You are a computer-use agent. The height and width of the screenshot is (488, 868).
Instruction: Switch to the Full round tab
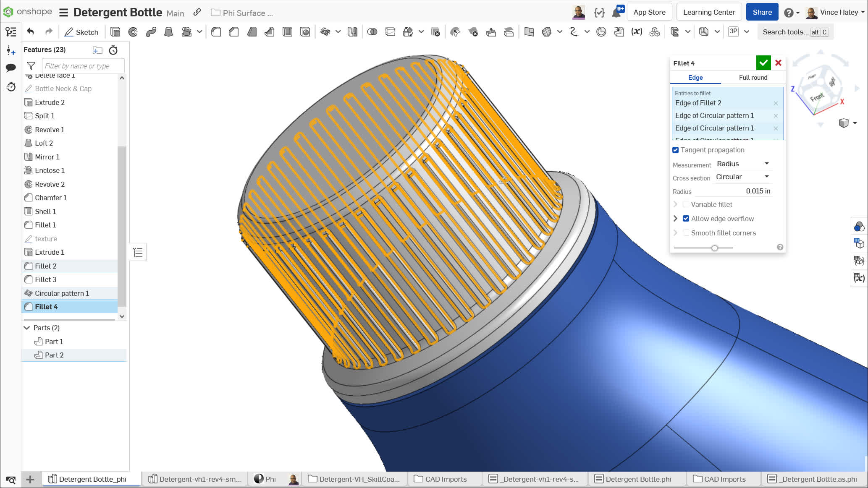753,78
